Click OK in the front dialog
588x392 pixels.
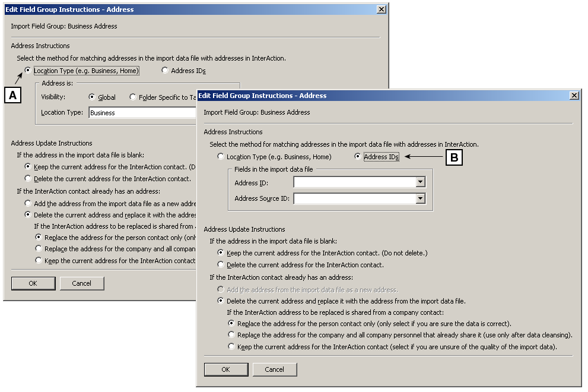coord(225,369)
